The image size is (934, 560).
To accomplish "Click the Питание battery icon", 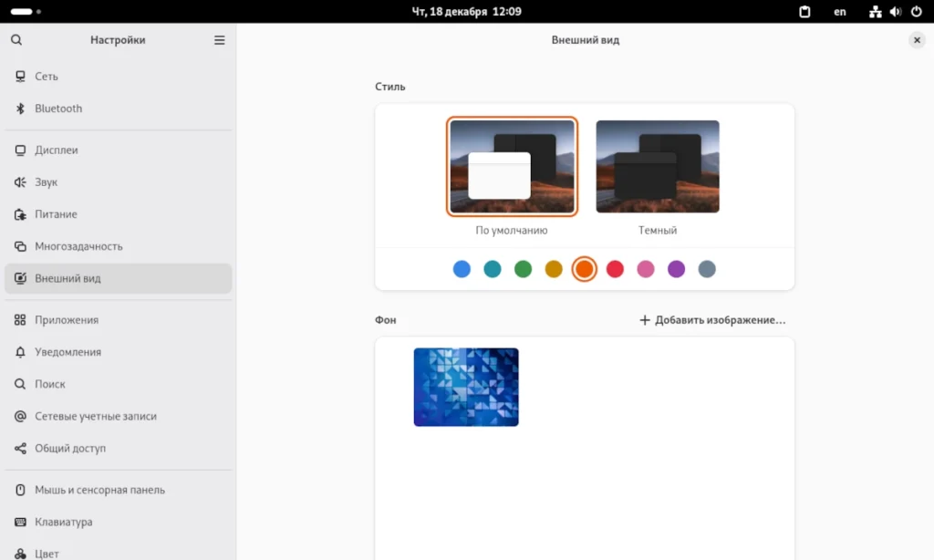I will click(x=20, y=214).
